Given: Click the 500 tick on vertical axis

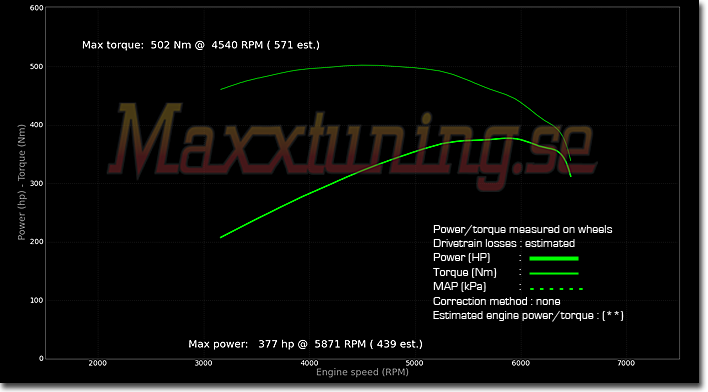Looking at the screenshot, I should (x=37, y=66).
